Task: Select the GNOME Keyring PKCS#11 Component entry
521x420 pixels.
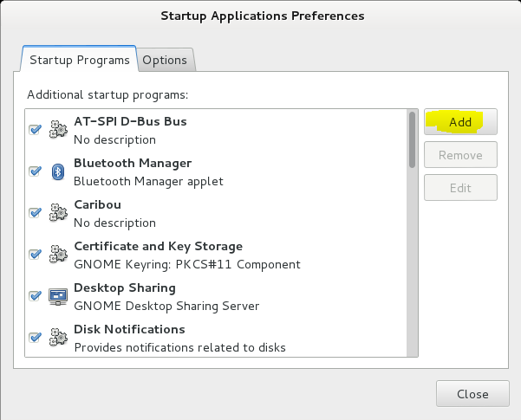Action: click(x=187, y=265)
